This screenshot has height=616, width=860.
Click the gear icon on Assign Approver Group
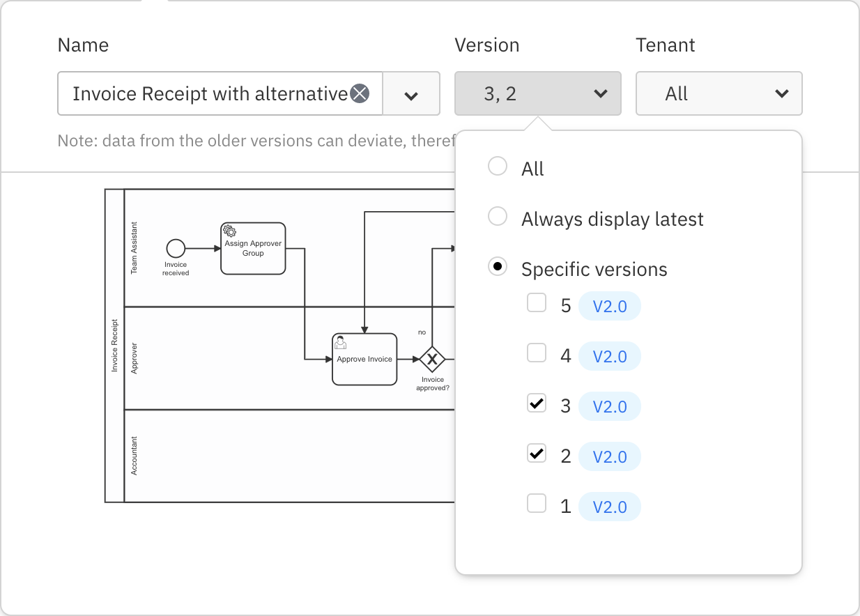point(229,231)
